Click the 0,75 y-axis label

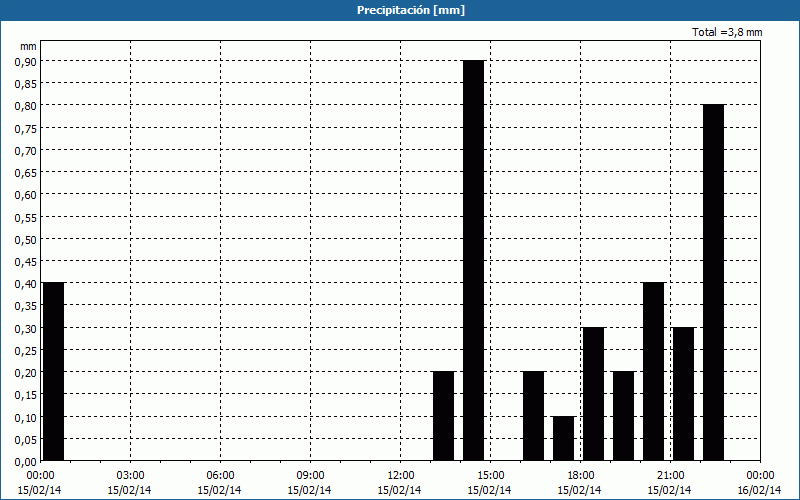pyautogui.click(x=26, y=128)
